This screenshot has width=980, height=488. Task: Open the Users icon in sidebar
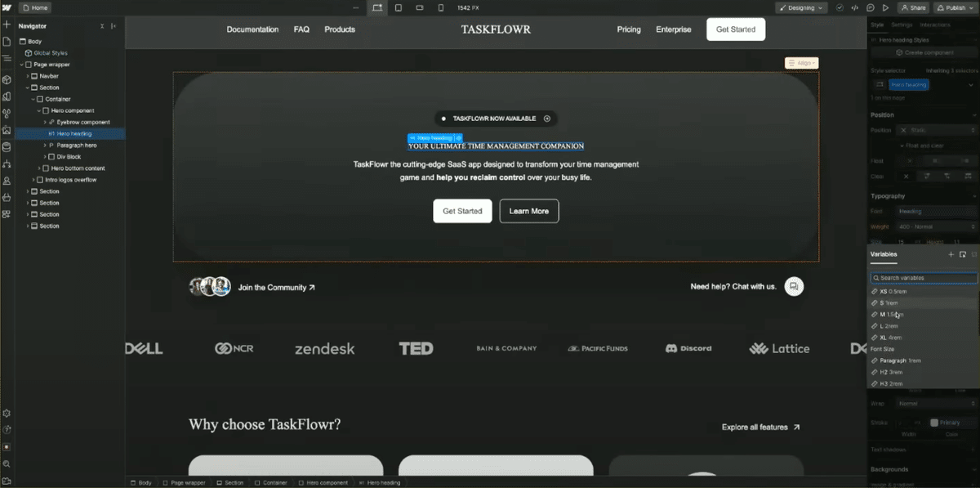pyautogui.click(x=7, y=181)
